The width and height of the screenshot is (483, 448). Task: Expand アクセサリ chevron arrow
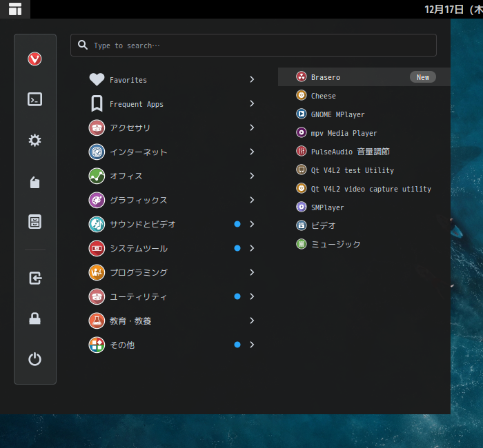click(252, 128)
